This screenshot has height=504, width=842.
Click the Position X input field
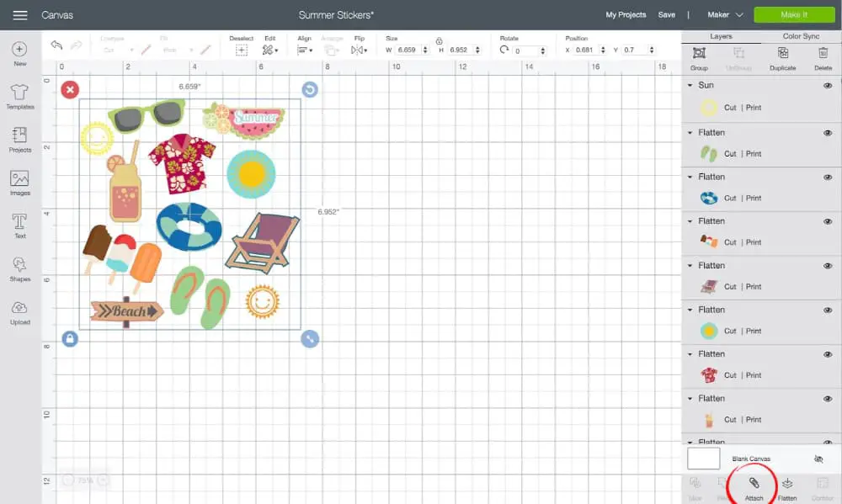point(589,50)
